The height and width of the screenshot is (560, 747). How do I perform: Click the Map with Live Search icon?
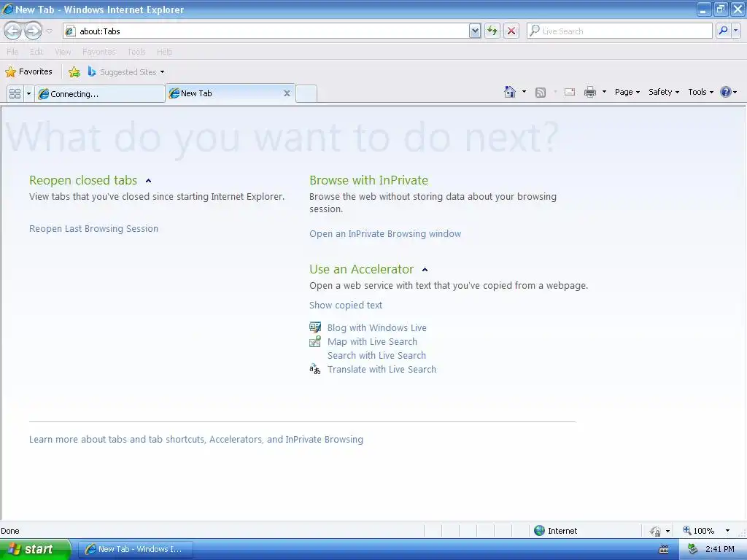tap(315, 341)
